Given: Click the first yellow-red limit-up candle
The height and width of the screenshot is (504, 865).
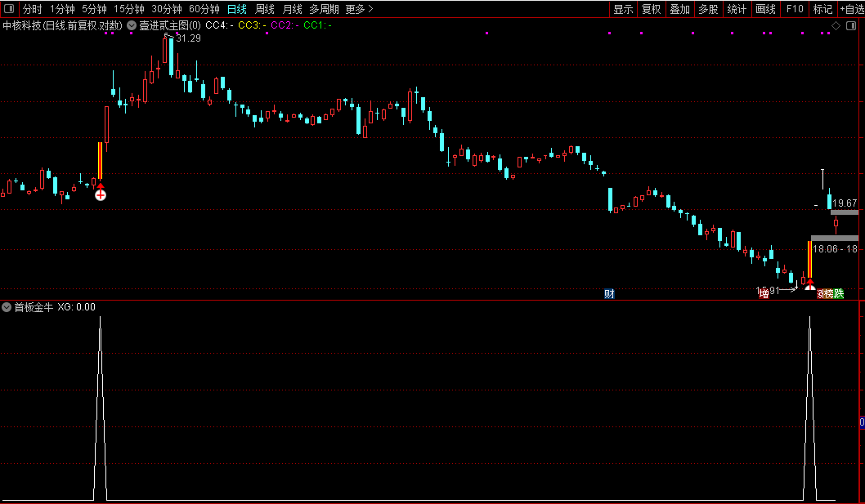Looking at the screenshot, I should point(101,160).
